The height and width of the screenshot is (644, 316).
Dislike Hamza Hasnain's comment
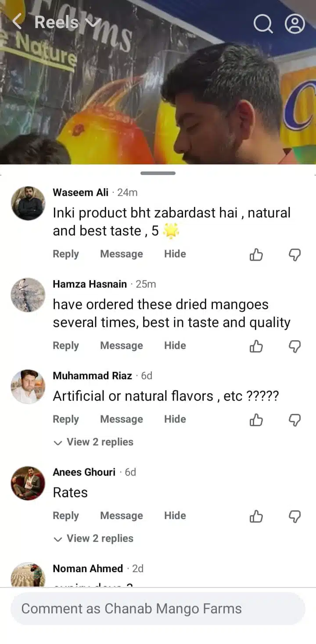[x=294, y=346]
